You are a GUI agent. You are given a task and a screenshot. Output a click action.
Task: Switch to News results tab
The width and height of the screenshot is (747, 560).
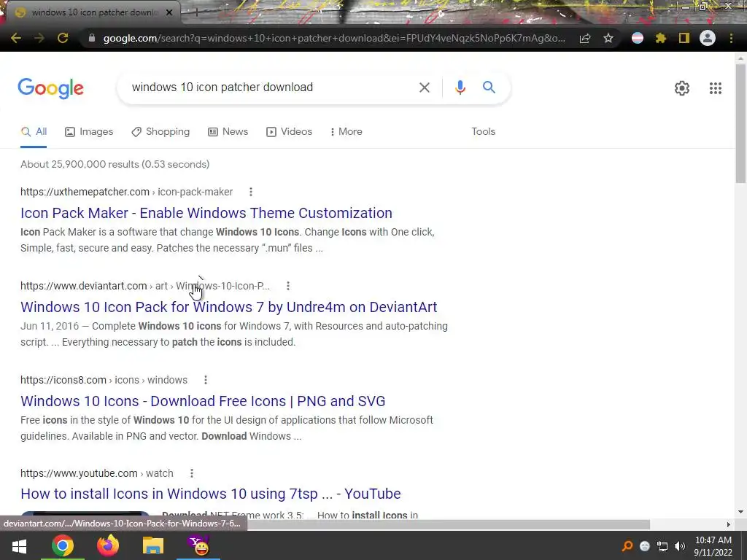228,132
